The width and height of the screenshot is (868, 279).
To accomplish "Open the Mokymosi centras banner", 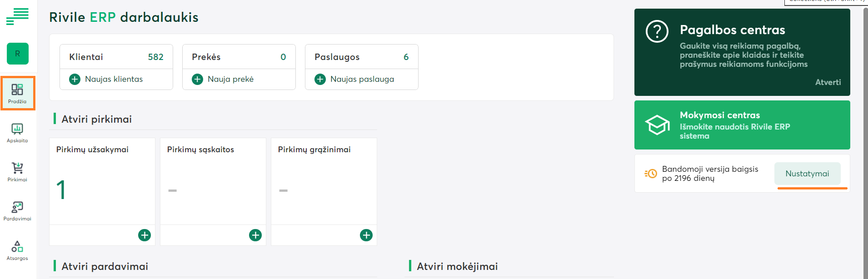I will (742, 125).
